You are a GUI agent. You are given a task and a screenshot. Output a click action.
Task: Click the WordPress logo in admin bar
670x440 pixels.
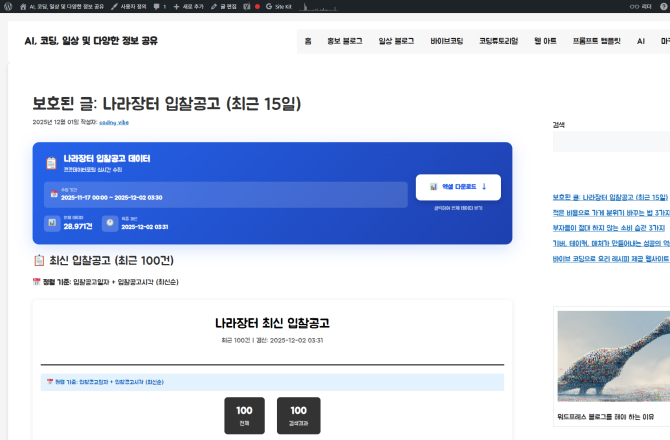click(9, 6)
